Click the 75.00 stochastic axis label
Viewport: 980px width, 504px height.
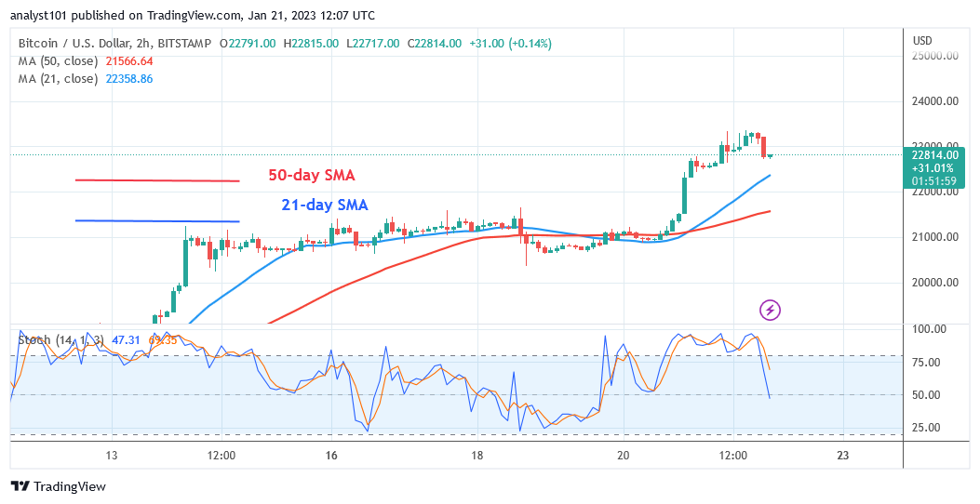928,363
